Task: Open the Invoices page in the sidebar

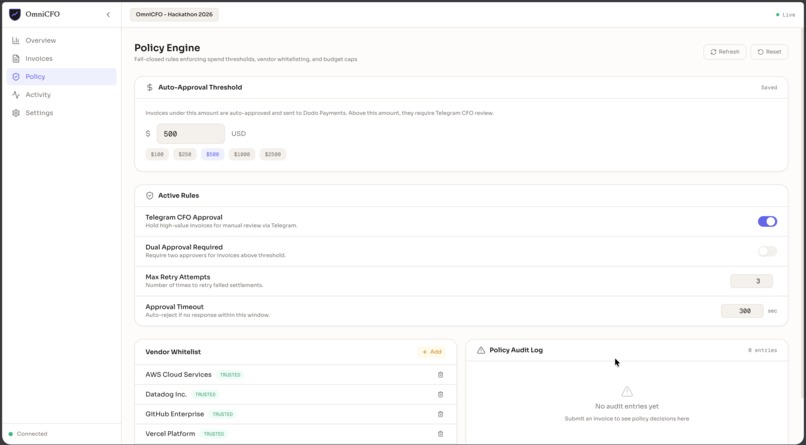Action: (62, 59)
